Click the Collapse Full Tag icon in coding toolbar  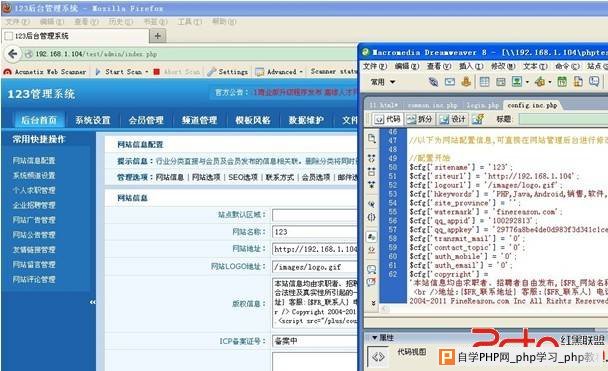[371, 158]
